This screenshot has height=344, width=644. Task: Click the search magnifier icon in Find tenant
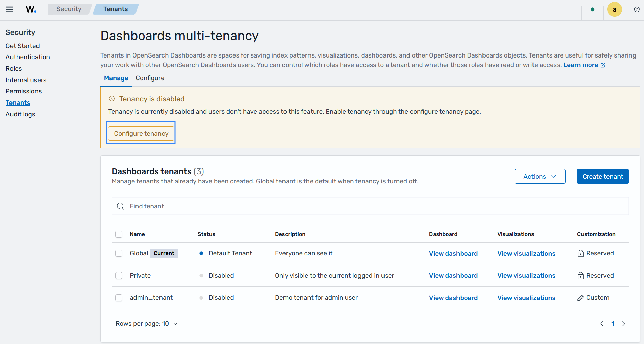tap(120, 206)
